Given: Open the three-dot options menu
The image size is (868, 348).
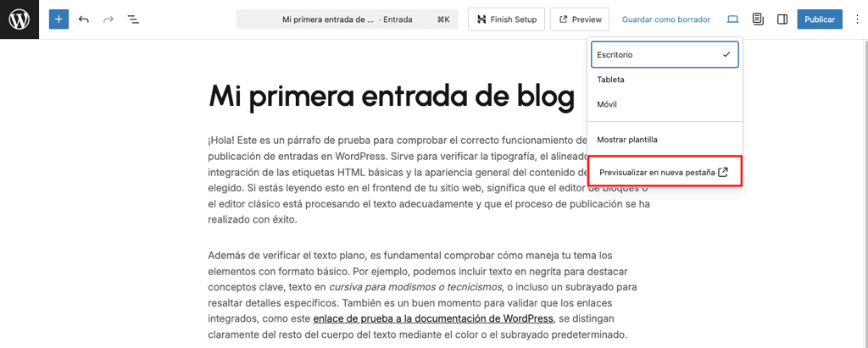Looking at the screenshot, I should tap(856, 19).
